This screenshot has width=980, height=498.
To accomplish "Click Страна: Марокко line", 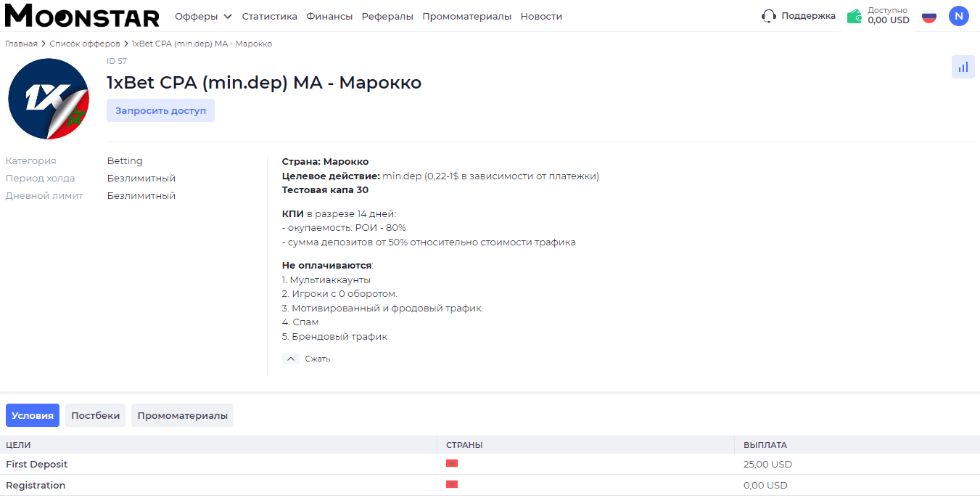I will tap(325, 161).
